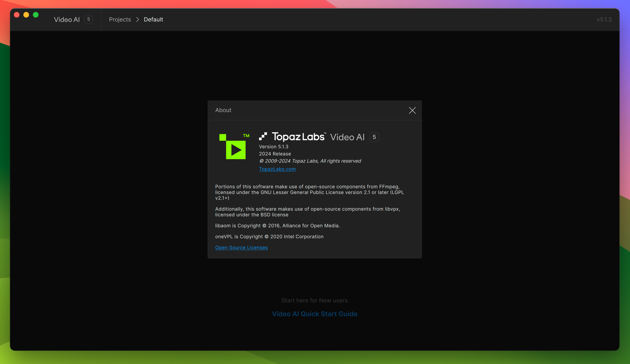
Task: Click the v5.1.3 version label in header
Action: click(604, 20)
